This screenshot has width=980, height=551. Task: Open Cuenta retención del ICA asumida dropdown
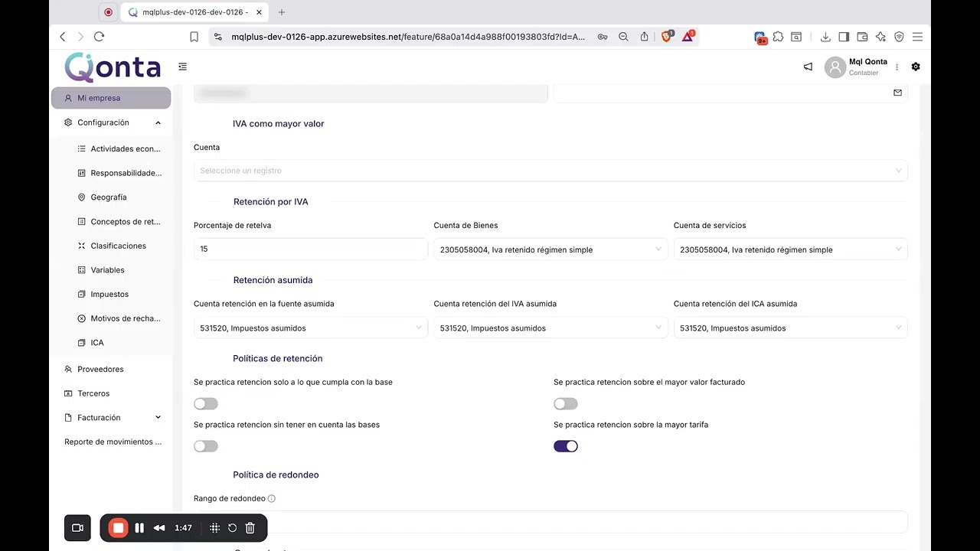click(x=791, y=328)
